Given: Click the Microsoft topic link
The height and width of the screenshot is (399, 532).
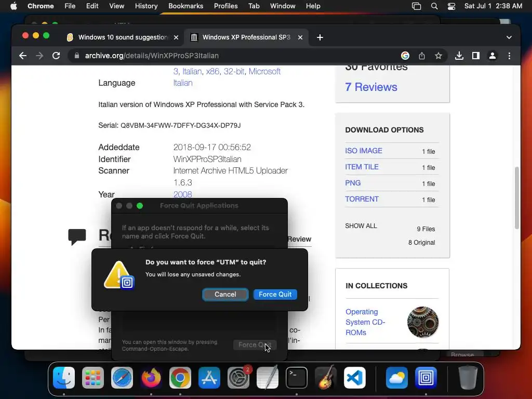Looking at the screenshot, I should [x=264, y=71].
